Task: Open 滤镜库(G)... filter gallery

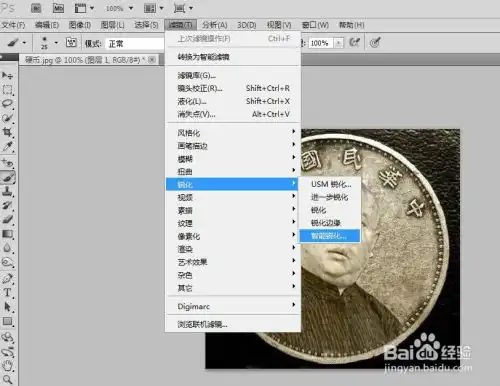Action: [232, 75]
